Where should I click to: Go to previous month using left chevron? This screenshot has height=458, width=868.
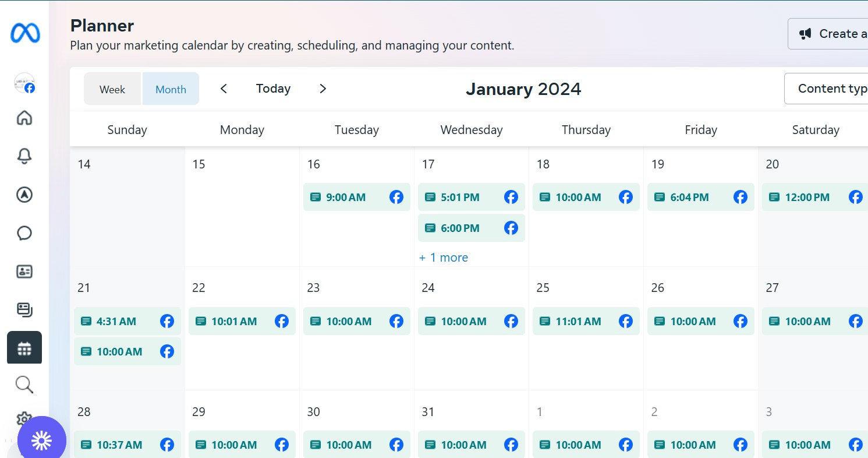(x=224, y=89)
